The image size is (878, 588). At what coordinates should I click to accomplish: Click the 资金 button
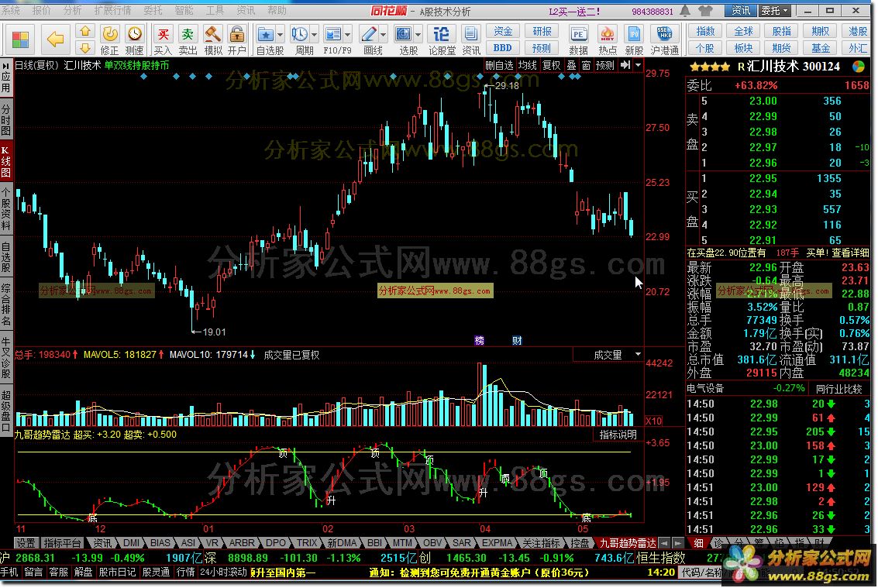503,31
